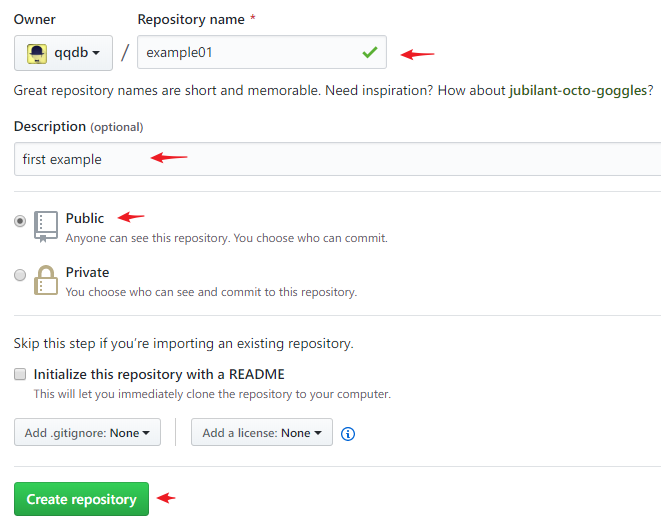
Task: Click the Description input field
Action: [x=337, y=159]
